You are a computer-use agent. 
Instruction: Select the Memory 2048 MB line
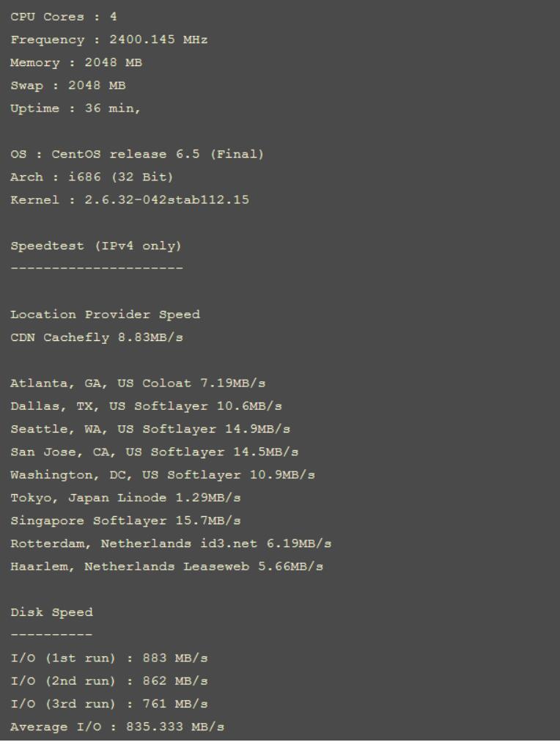pos(76,63)
